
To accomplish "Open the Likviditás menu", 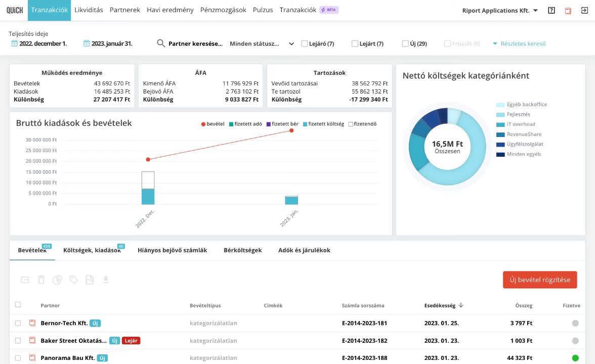I will 89,10.
